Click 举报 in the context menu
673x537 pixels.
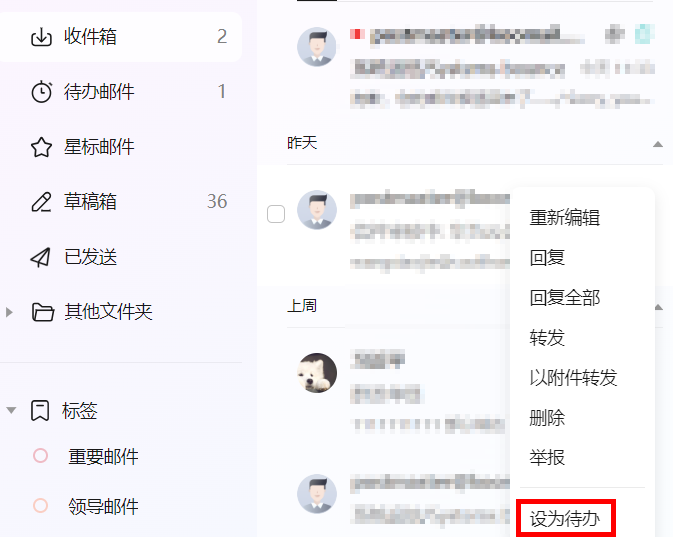[x=547, y=458]
